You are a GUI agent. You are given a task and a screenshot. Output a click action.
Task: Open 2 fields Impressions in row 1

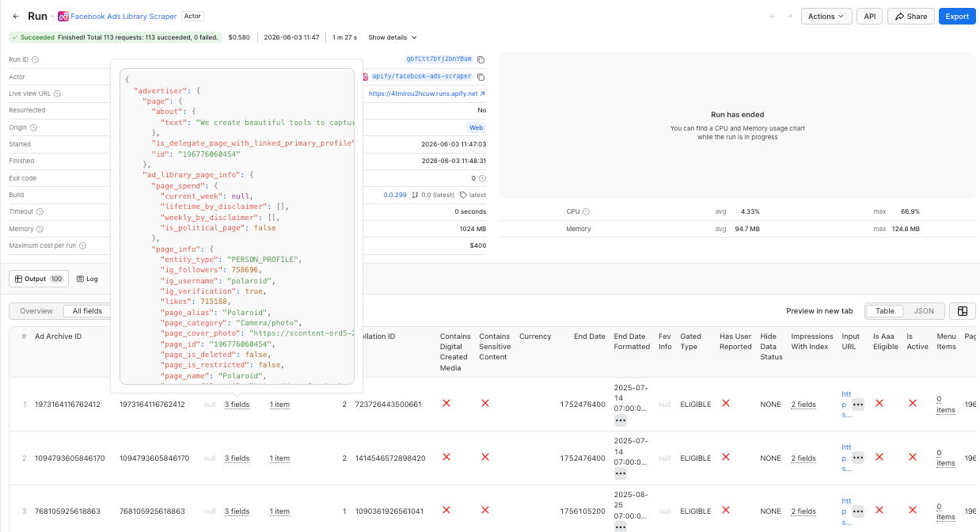click(x=803, y=404)
